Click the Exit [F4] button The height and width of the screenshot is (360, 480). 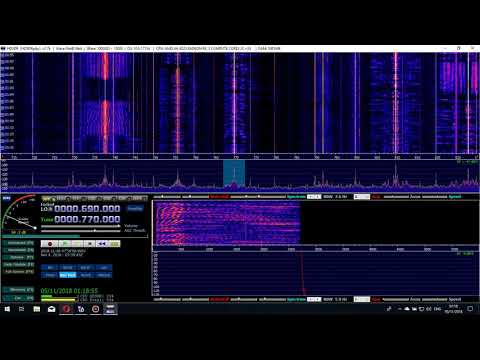point(19,298)
